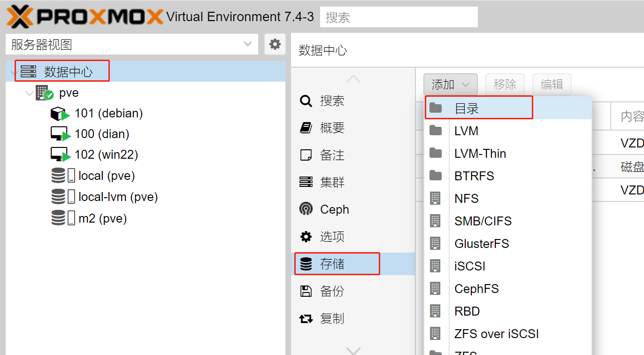Click the 101 (debian) container icon
The image size is (644, 355).
pyautogui.click(x=59, y=114)
